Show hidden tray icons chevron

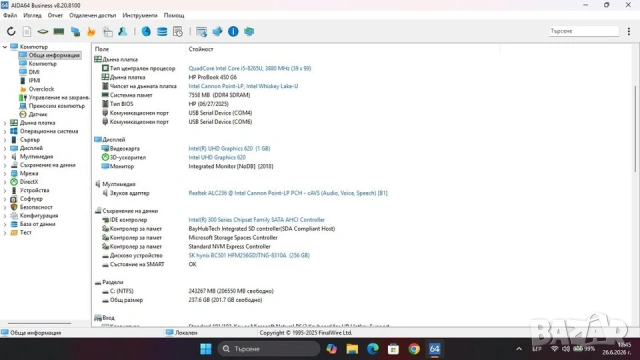(519, 349)
